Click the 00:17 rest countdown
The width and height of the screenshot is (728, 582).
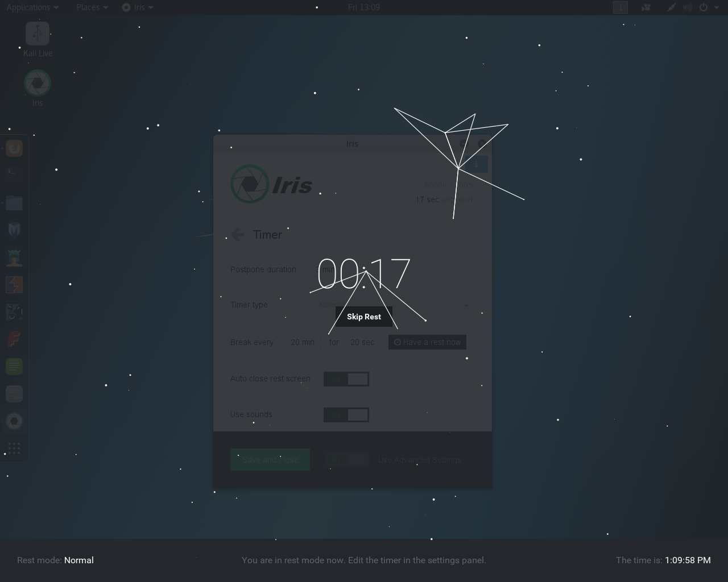364,275
